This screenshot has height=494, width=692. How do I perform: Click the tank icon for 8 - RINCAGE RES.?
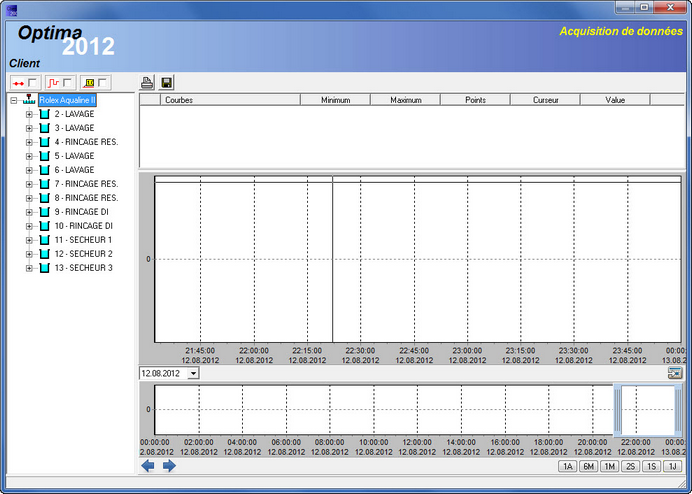pyautogui.click(x=44, y=198)
